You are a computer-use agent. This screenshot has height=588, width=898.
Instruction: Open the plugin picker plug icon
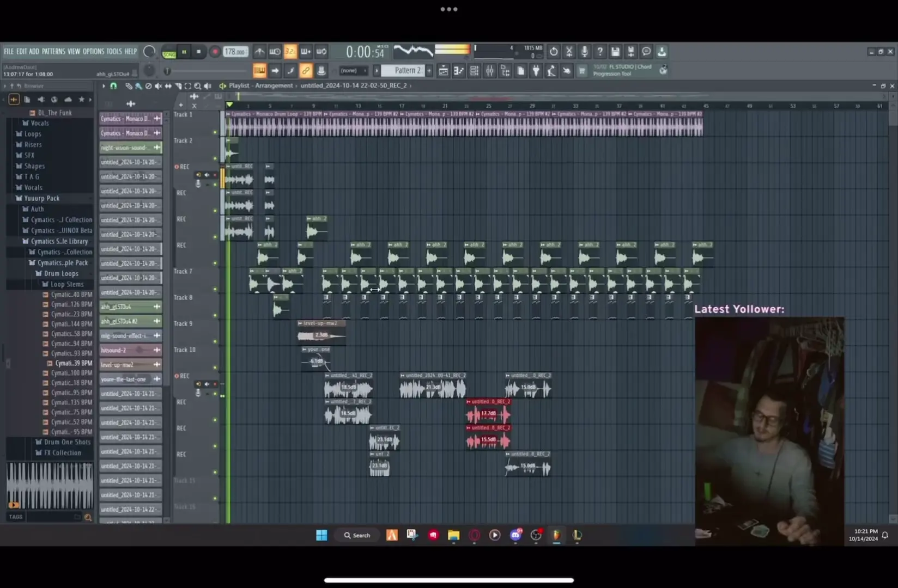[536, 71]
